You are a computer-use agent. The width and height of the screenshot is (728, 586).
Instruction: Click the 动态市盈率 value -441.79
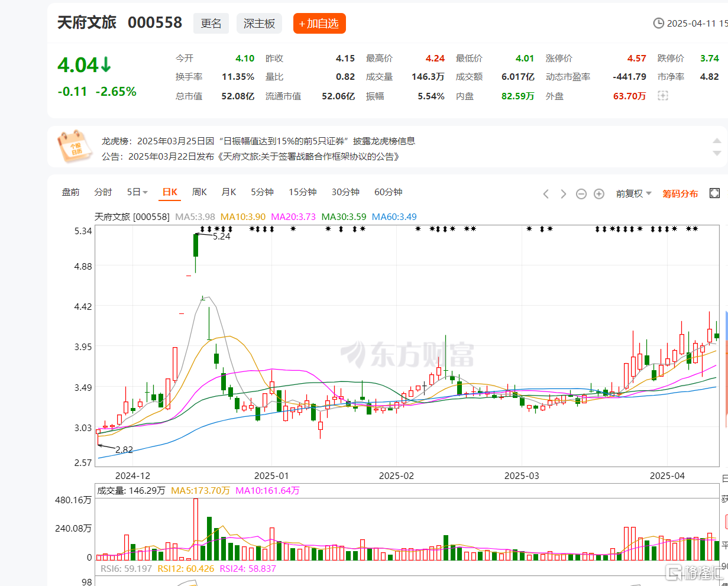pos(629,77)
